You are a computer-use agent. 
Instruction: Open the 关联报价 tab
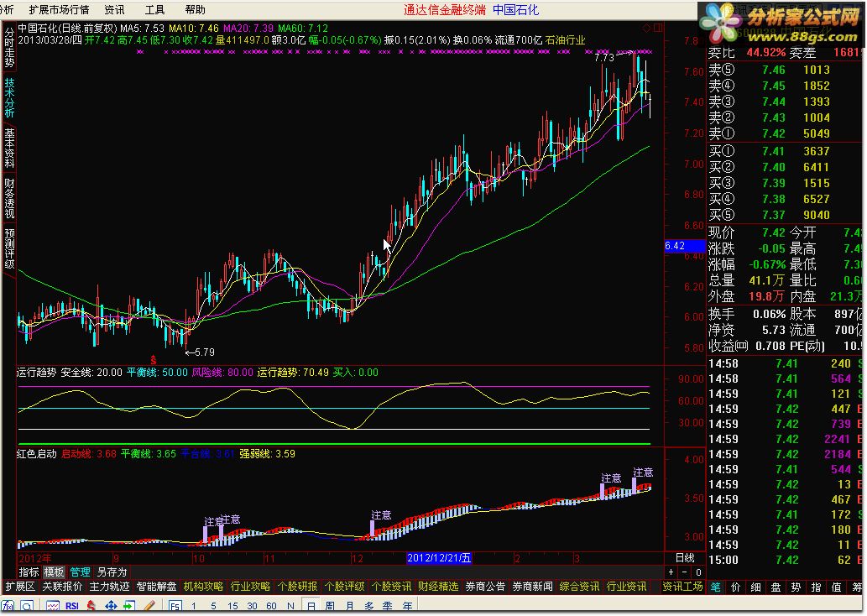(62, 586)
